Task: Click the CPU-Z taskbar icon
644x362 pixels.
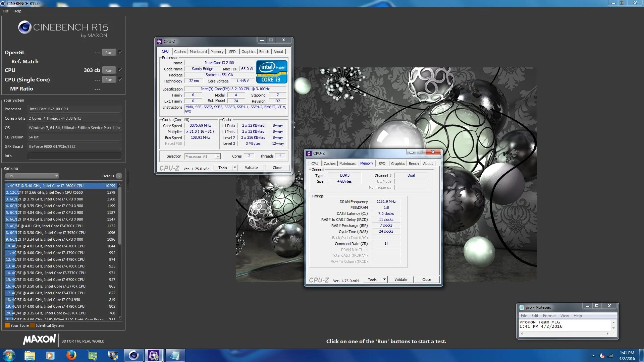Action: click(154, 355)
